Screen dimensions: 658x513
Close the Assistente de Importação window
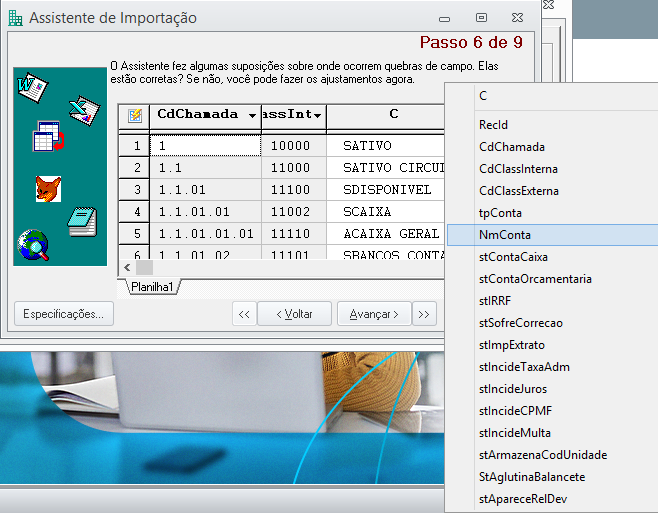point(517,18)
